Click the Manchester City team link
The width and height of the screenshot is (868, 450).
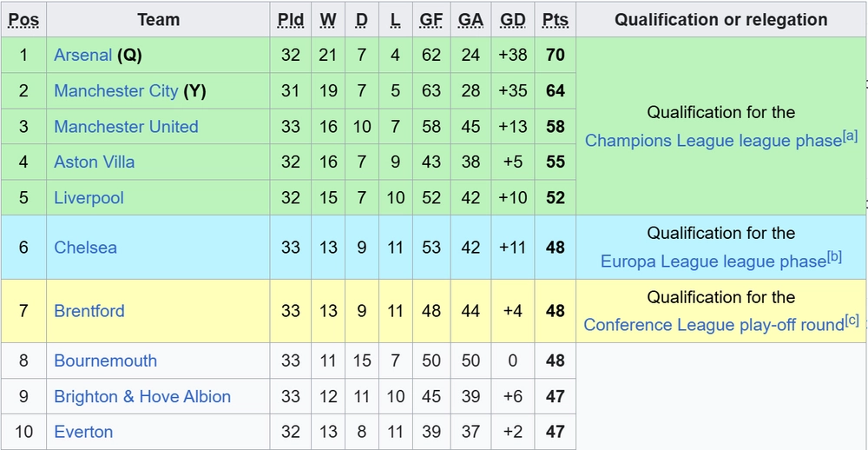point(115,90)
